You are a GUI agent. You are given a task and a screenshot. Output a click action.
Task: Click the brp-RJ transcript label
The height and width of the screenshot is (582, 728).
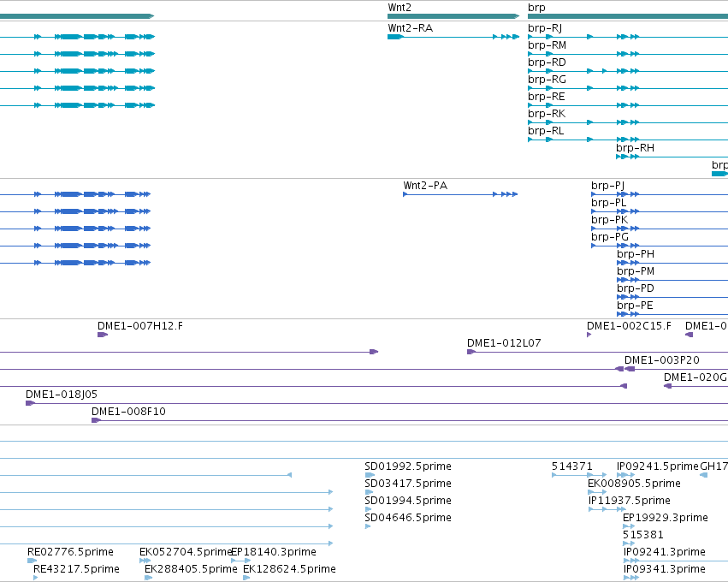point(545,28)
